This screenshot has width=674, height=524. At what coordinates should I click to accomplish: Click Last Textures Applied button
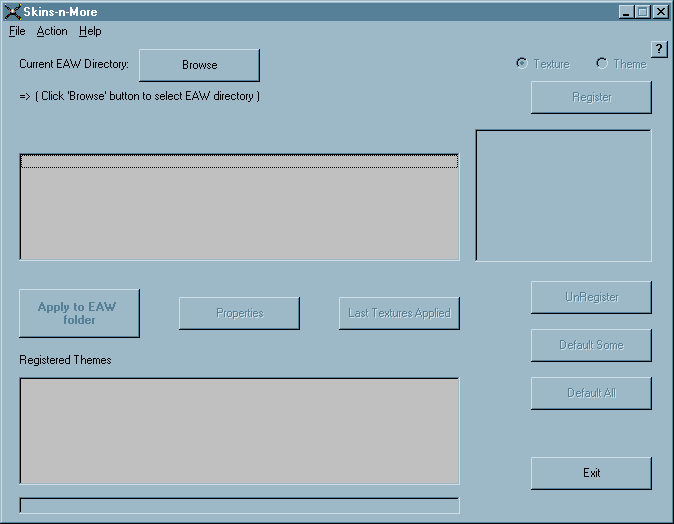pos(399,313)
